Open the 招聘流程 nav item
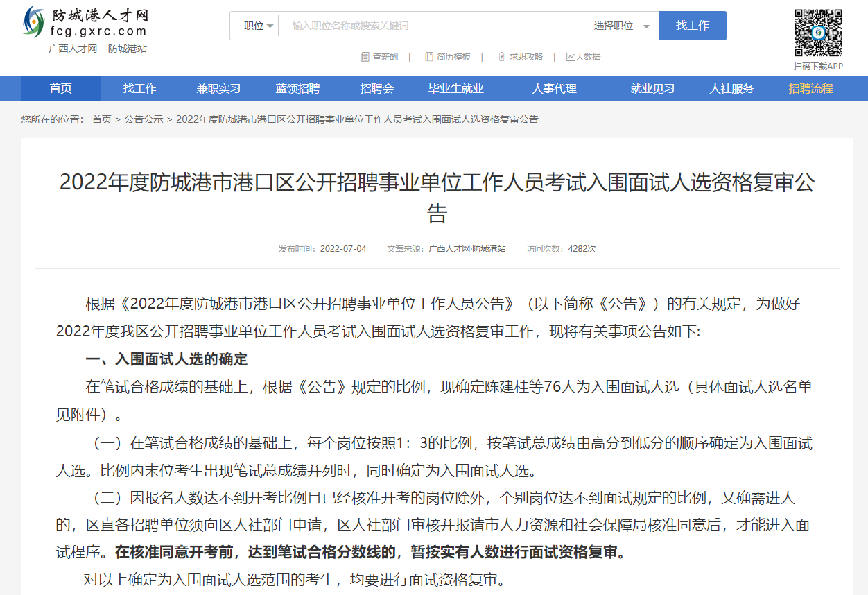This screenshot has height=595, width=868. pos(810,88)
